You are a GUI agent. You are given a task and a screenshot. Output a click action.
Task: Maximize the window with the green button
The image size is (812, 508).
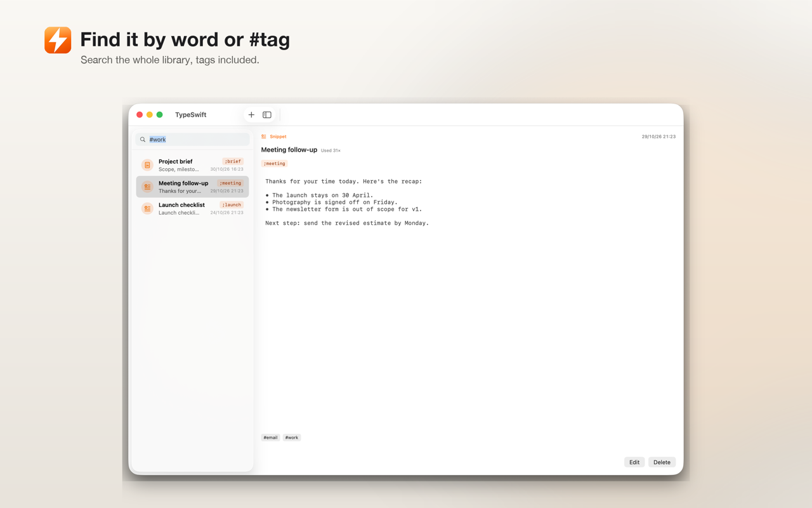(x=160, y=115)
